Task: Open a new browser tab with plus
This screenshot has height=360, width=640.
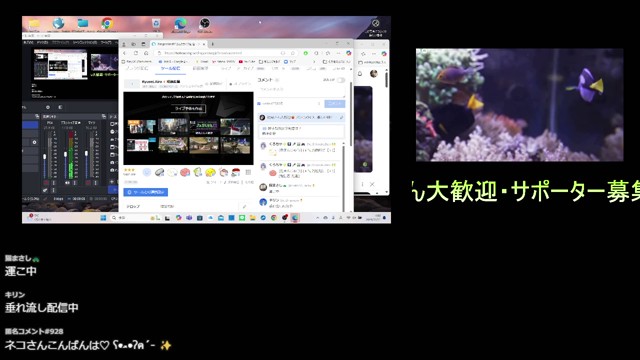Action: coord(213,44)
